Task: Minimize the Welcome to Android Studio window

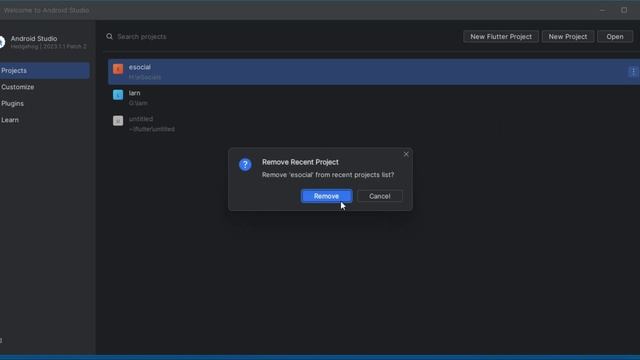Action: tap(602, 10)
